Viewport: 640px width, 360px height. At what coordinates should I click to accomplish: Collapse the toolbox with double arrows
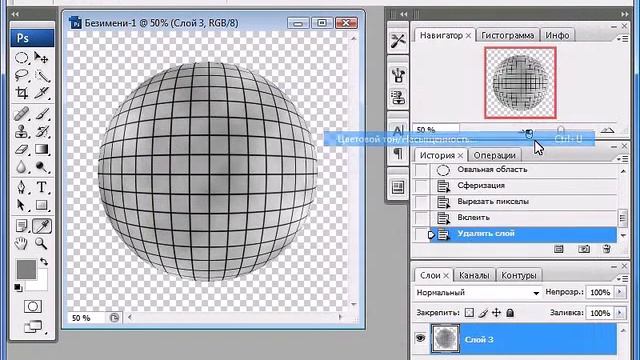[x=16, y=14]
